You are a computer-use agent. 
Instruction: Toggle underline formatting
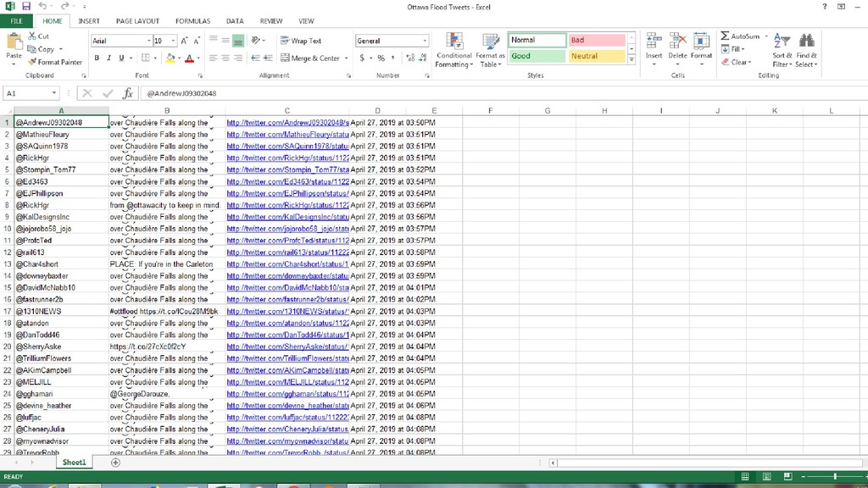[x=121, y=58]
